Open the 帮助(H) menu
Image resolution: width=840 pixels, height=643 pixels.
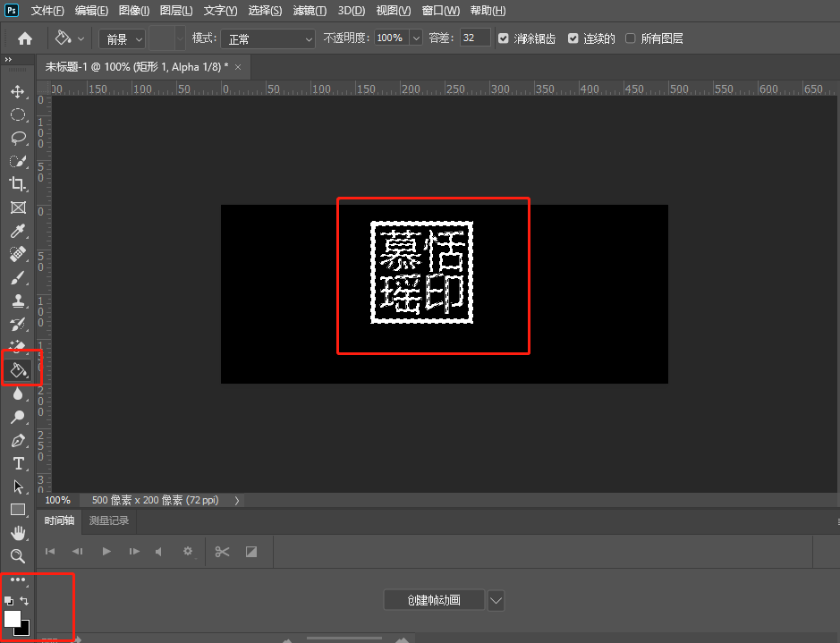tap(488, 11)
